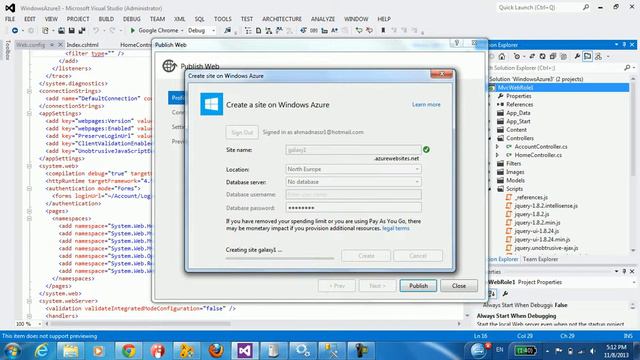Click the Collapse All icon in Solution Explorer
The height and width of the screenshot is (360, 640).
(553, 57)
